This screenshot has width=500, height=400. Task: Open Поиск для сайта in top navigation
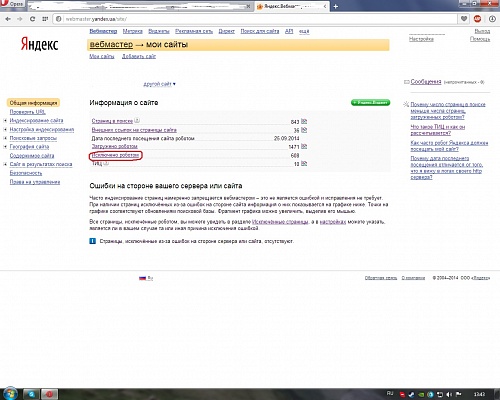coord(260,31)
